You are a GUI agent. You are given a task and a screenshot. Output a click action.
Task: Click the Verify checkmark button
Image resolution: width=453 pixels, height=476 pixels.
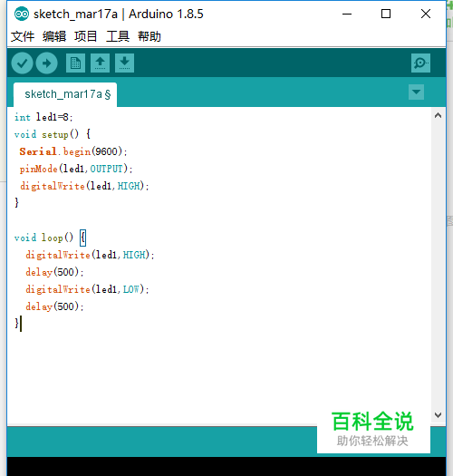pyautogui.click(x=22, y=63)
